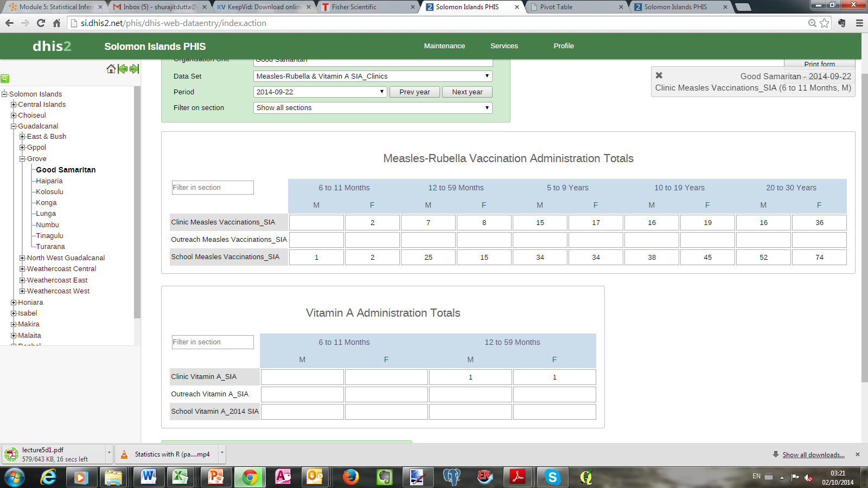Open the Filter on section dropdown

click(373, 108)
